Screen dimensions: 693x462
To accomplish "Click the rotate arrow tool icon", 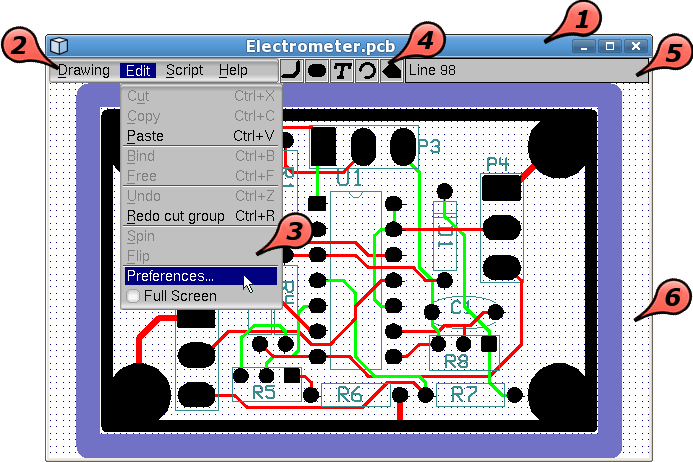I will [x=368, y=70].
